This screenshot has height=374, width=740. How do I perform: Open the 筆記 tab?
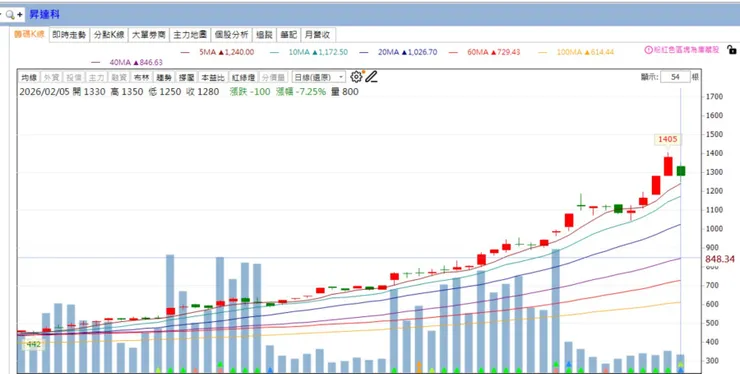[x=288, y=34]
